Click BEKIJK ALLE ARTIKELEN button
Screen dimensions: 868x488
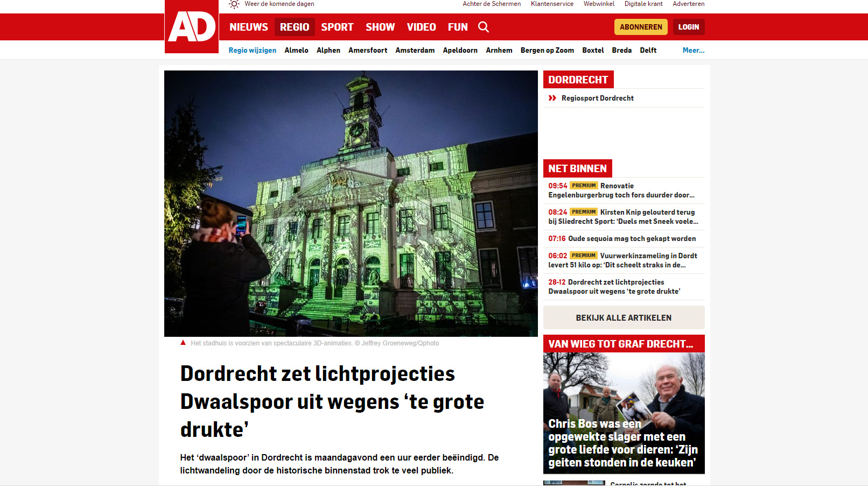[624, 317]
